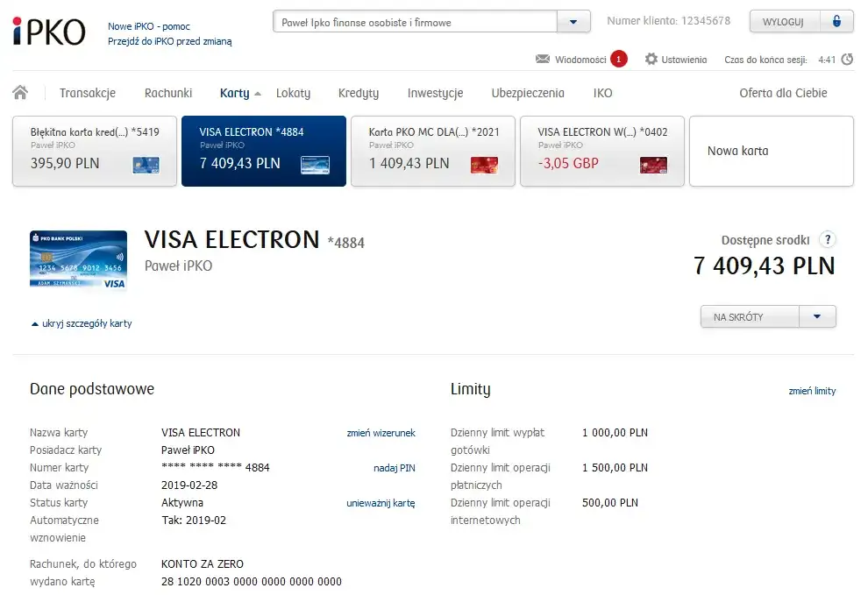Click the 'zmień limity' link
The image size is (868, 595).
(812, 391)
